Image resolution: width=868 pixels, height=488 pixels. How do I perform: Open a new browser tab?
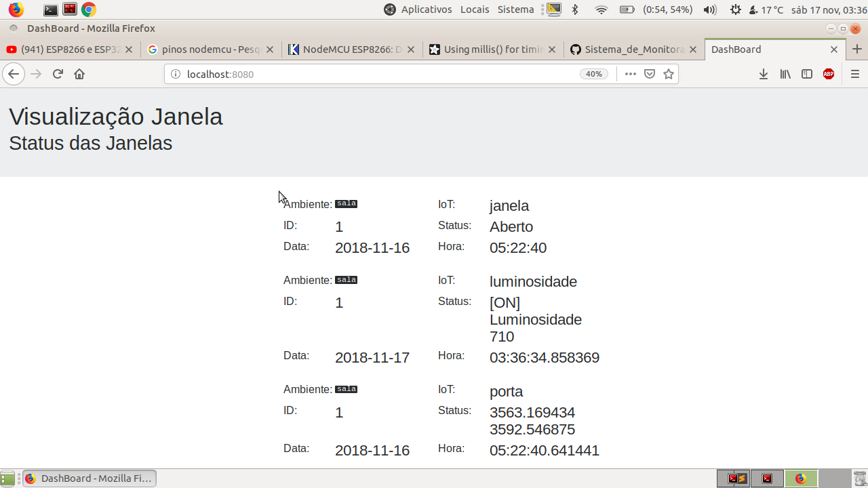(x=857, y=49)
